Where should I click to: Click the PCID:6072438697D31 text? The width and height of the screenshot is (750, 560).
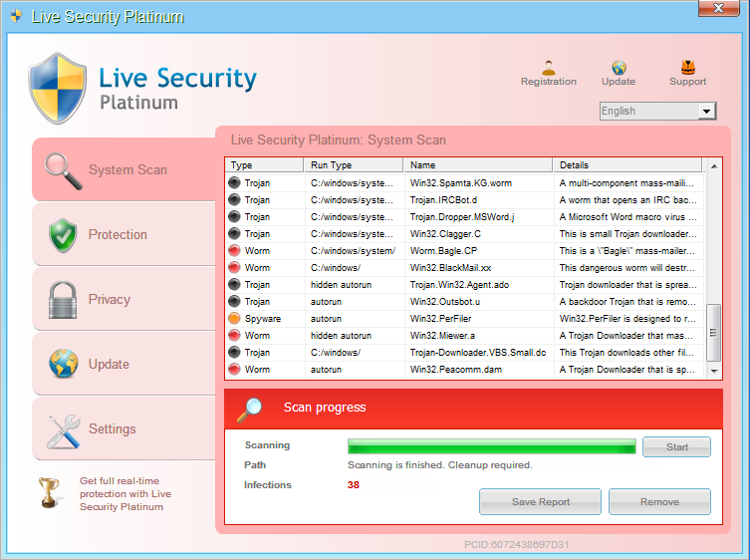coord(517,545)
